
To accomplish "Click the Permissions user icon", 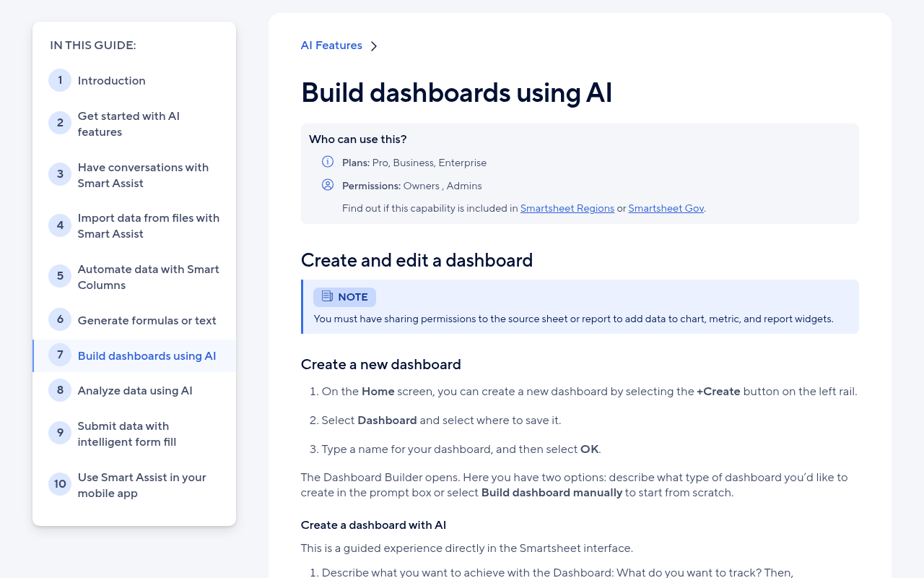I will pyautogui.click(x=328, y=185).
